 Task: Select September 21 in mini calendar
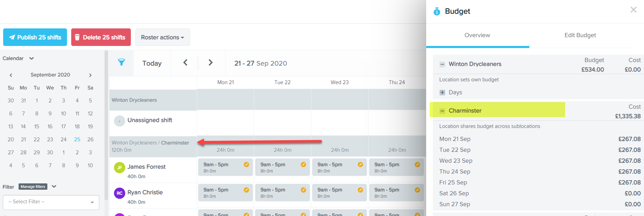pos(24,140)
